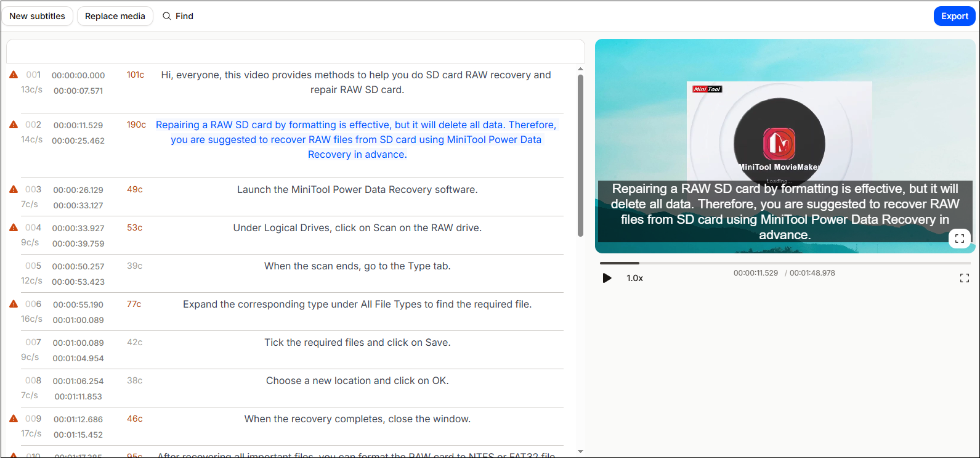Click the Replace media button

(115, 16)
